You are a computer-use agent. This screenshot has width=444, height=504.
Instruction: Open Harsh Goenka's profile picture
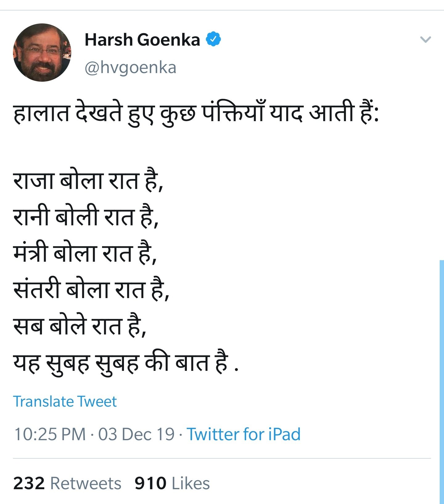pyautogui.click(x=42, y=52)
